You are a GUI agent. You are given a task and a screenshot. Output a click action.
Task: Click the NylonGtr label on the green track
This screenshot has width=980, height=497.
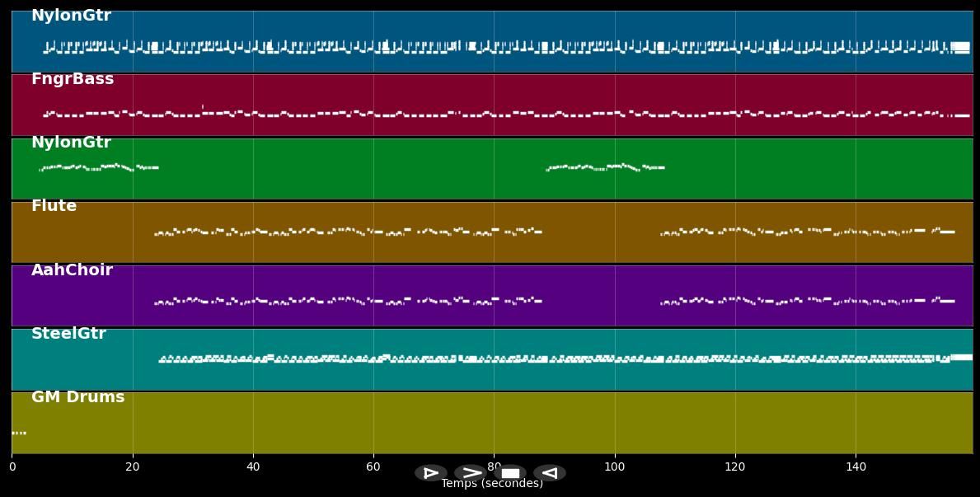pyautogui.click(x=71, y=143)
